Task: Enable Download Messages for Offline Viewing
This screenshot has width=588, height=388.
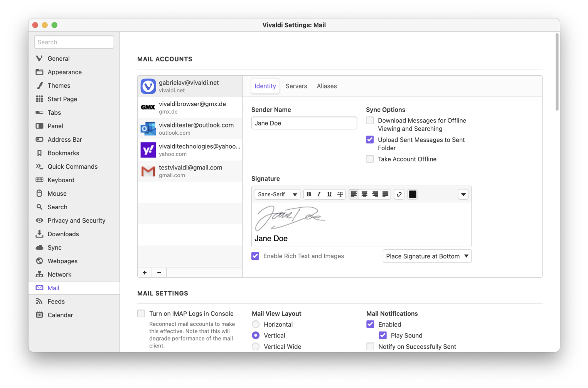Action: 370,120
